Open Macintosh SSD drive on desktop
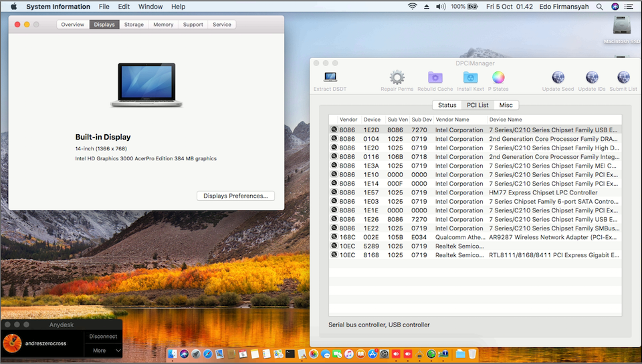 [x=621, y=29]
